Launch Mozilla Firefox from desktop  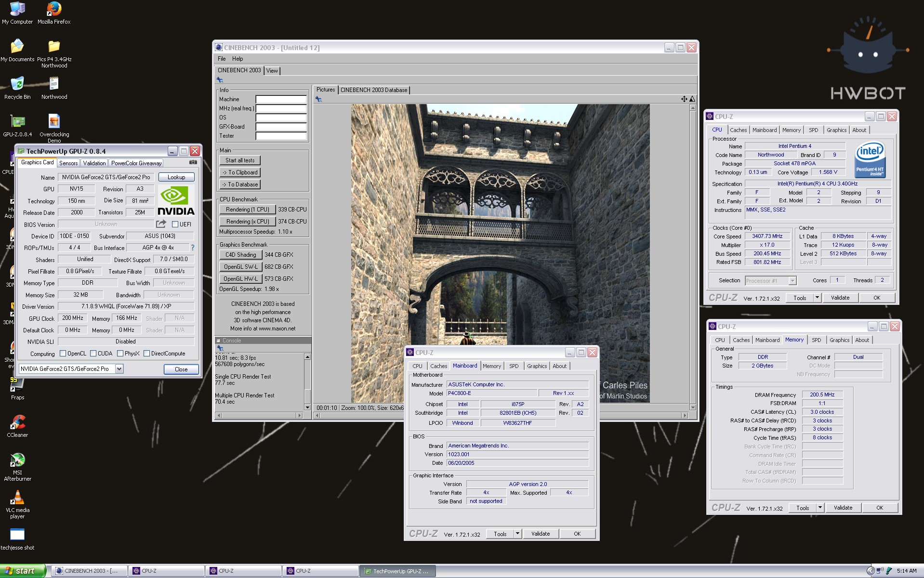54,13
